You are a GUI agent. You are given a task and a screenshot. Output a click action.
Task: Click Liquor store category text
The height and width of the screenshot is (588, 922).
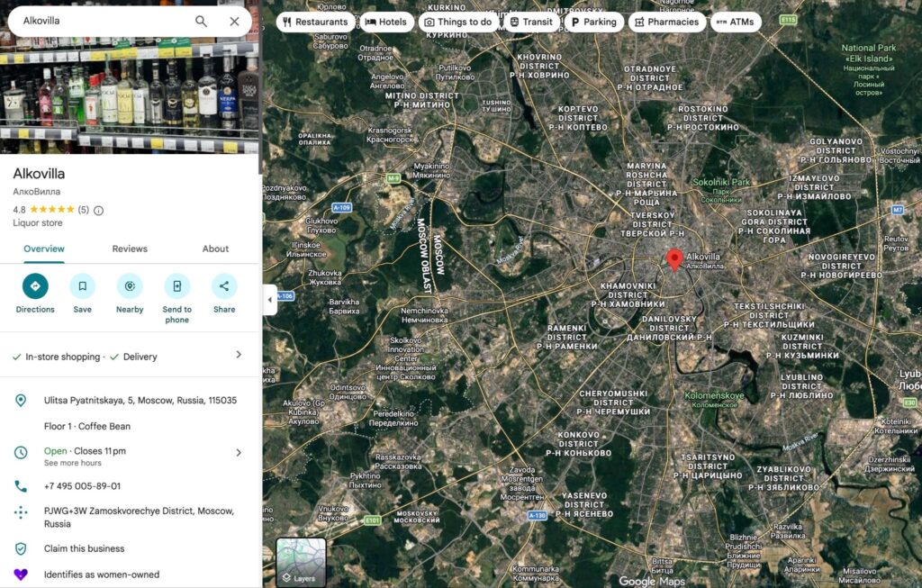(x=38, y=222)
